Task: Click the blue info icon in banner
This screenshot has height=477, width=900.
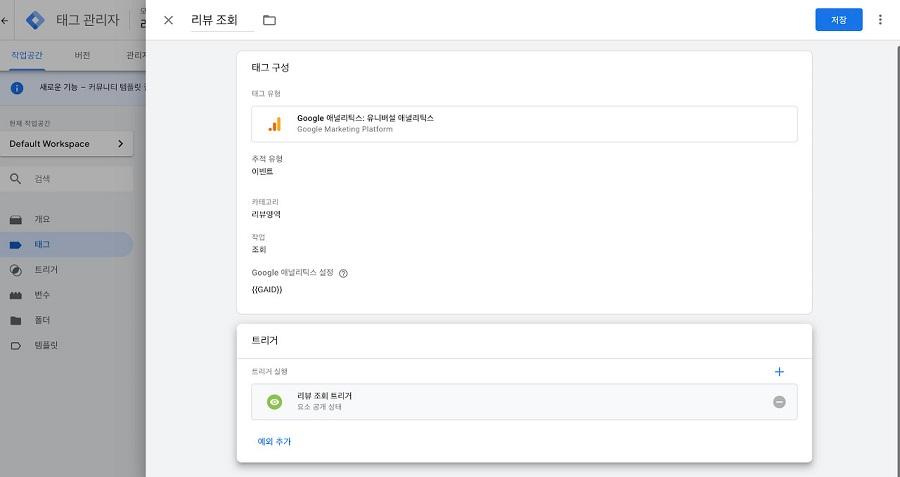Action: tap(17, 88)
